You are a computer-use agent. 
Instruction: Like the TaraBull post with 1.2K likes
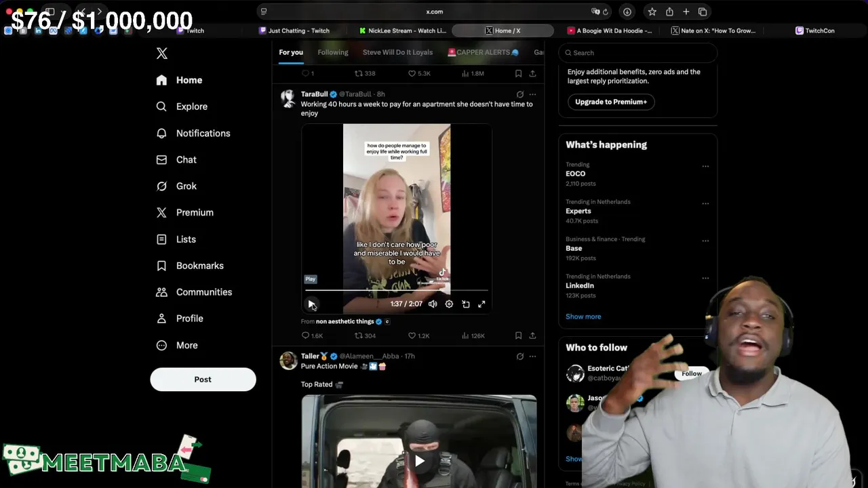click(418, 335)
